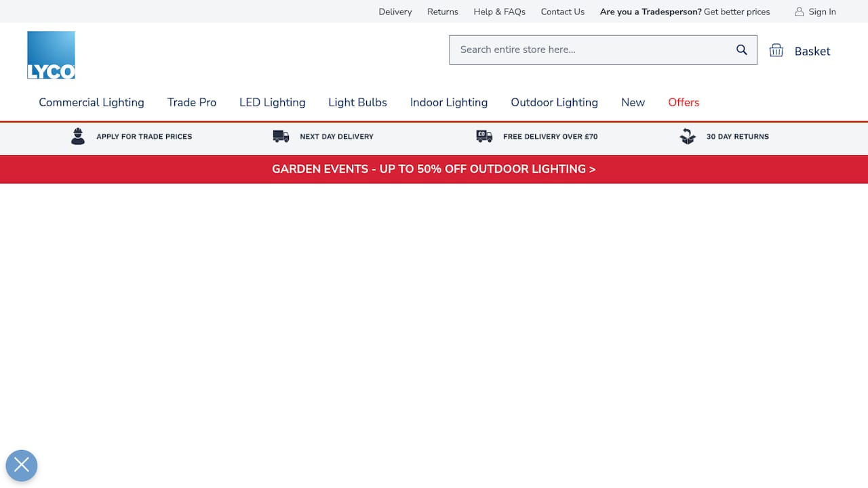Click the LYCO logo
The height and width of the screenshot is (488, 868).
point(51,54)
